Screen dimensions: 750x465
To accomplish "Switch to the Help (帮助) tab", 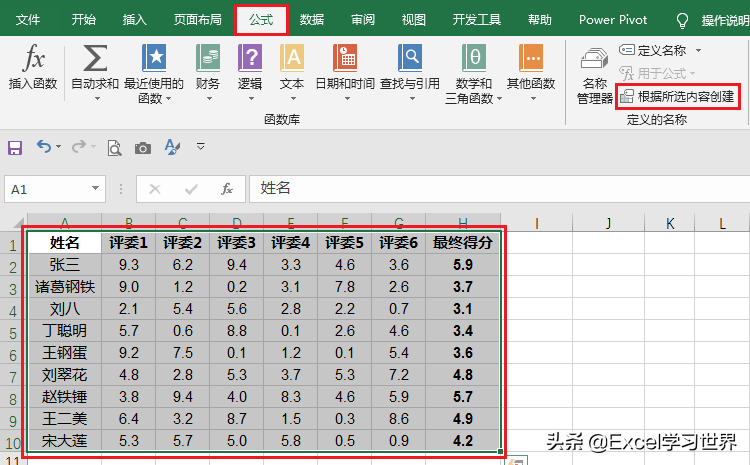I will 540,20.
